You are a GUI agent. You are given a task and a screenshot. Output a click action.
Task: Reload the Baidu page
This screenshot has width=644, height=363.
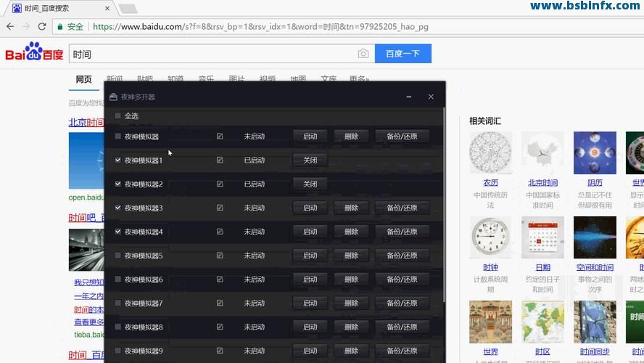click(x=42, y=26)
